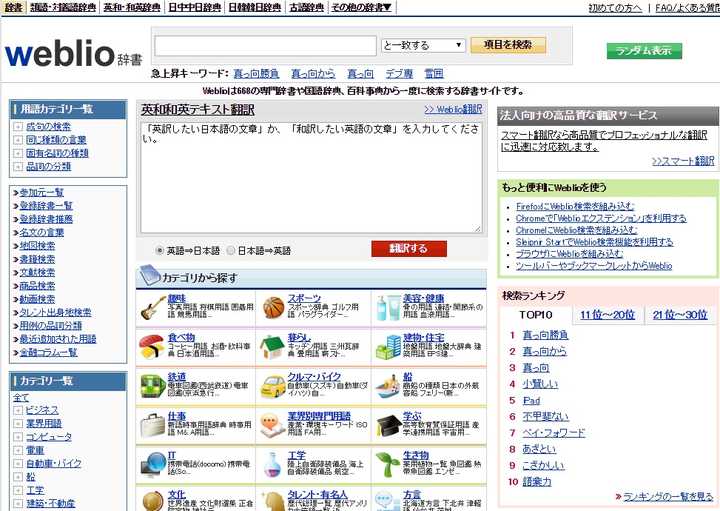Open the ランキングの一覧を見る link
The height and width of the screenshot is (511, 720).
click(x=668, y=496)
